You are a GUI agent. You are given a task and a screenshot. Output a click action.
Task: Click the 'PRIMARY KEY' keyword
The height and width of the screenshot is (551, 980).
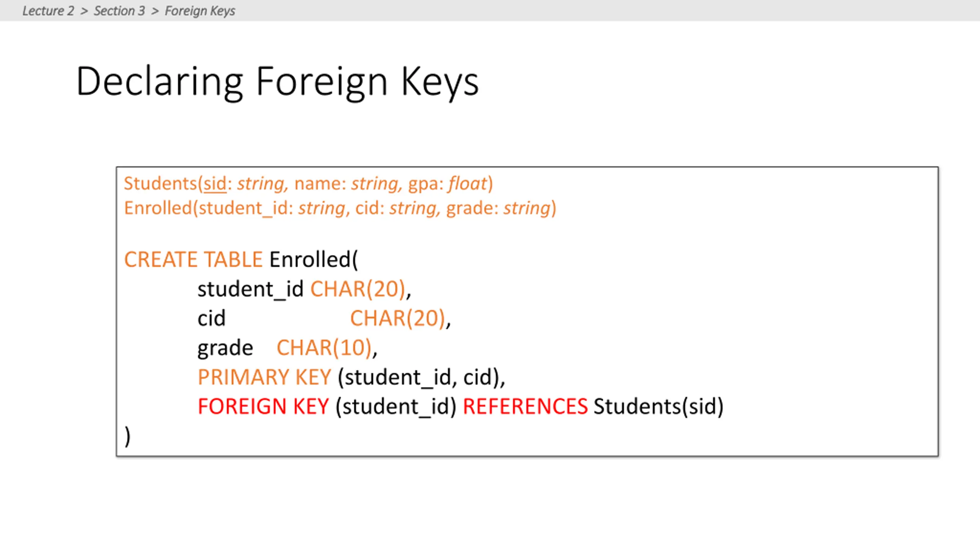coord(264,377)
